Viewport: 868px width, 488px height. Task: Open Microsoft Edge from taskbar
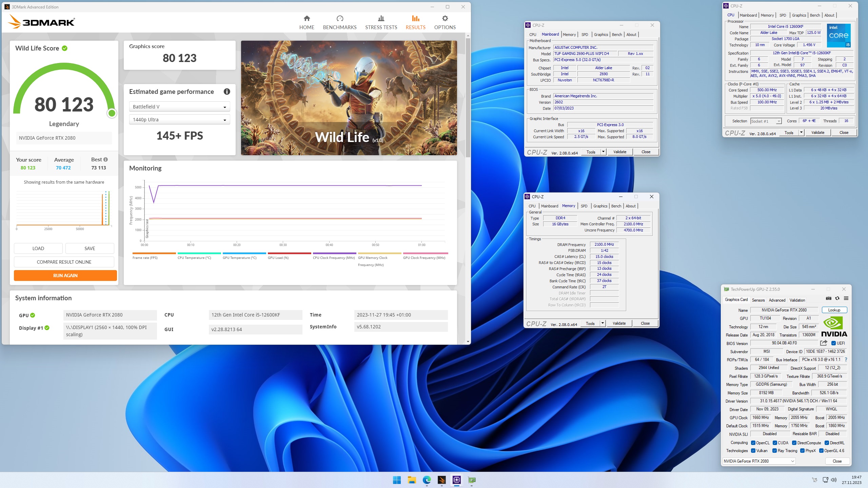427,480
